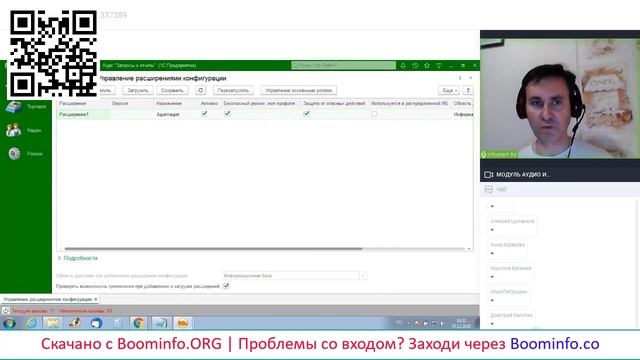The height and width of the screenshot is (360, 640).
Task: Toggle Используется в распределенной ИБ checkbox
Action: (374, 114)
